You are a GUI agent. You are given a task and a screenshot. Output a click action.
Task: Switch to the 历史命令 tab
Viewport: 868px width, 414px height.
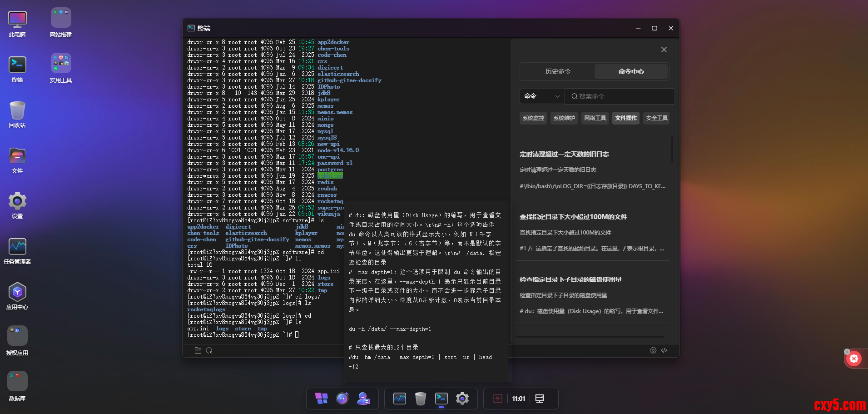coord(558,71)
